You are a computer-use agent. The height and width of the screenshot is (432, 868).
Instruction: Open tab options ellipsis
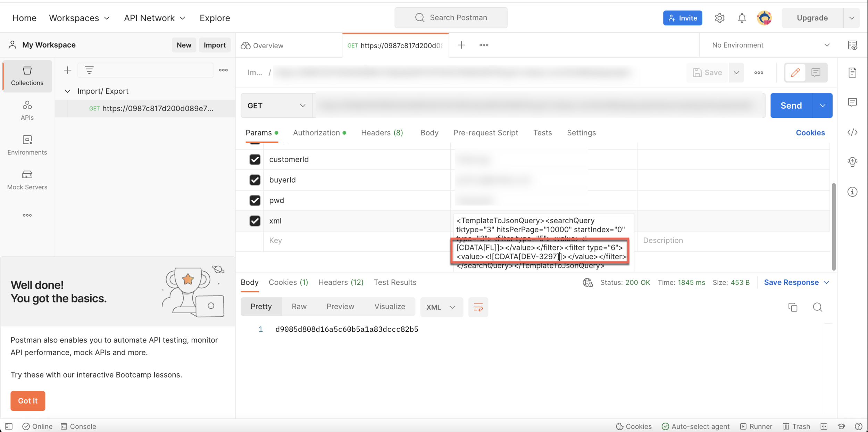(x=484, y=45)
